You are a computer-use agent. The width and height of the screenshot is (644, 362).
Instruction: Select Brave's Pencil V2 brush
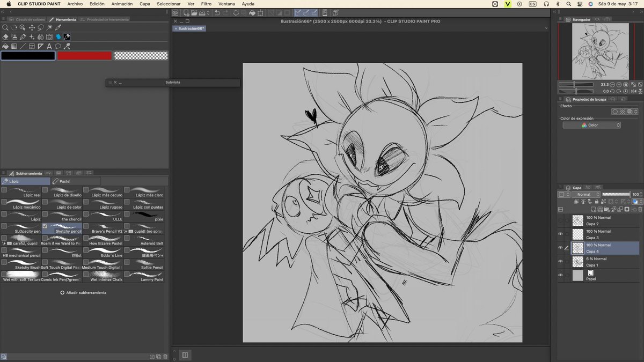pos(103,228)
